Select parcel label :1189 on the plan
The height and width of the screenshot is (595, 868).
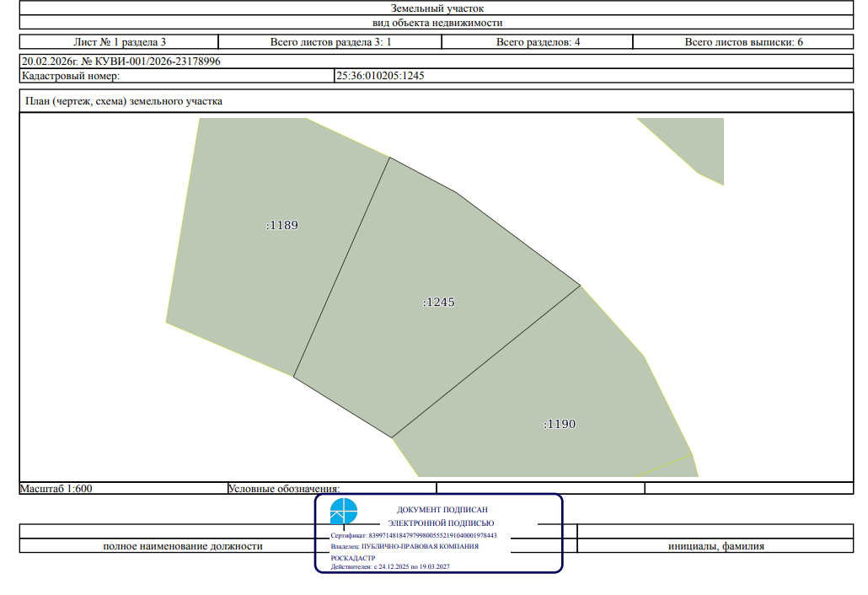point(282,226)
